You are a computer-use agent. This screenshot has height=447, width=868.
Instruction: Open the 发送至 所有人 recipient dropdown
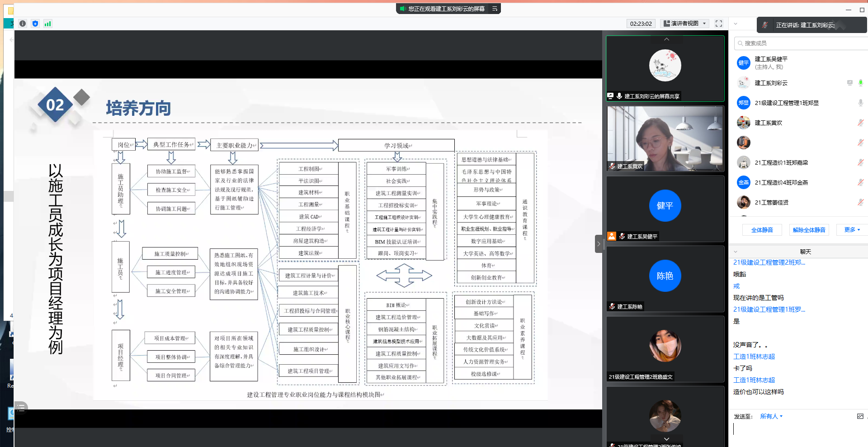pyautogui.click(x=771, y=416)
